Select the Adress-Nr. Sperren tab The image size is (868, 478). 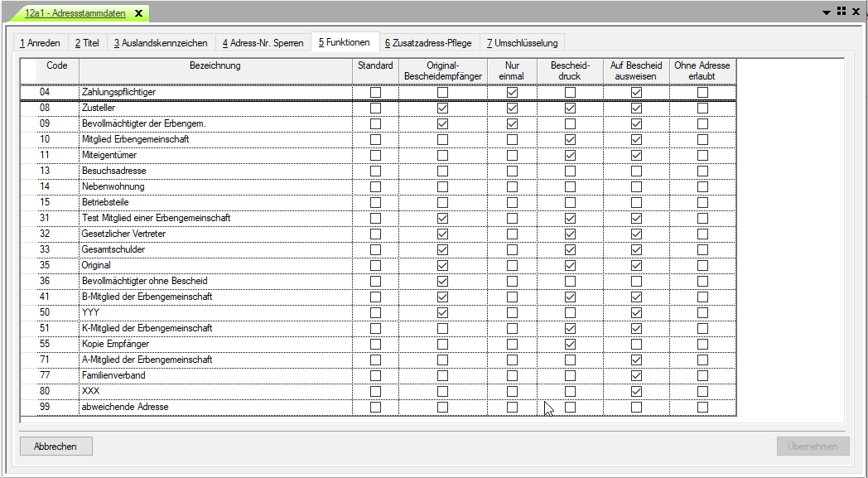(x=263, y=43)
